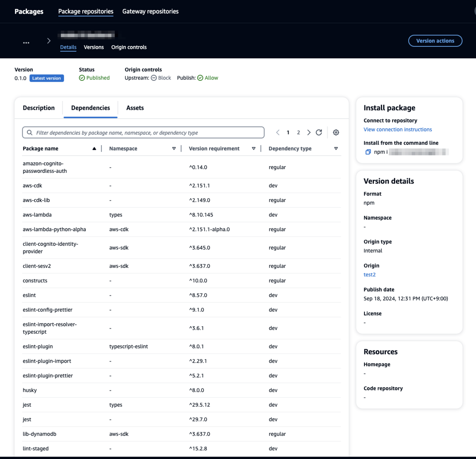
Task: Click the publish date value
Action: click(x=406, y=299)
